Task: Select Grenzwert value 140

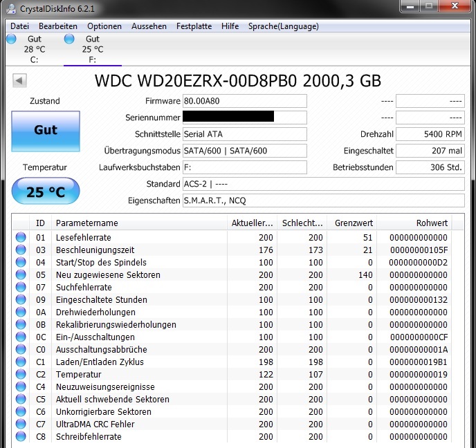Action: (365, 274)
